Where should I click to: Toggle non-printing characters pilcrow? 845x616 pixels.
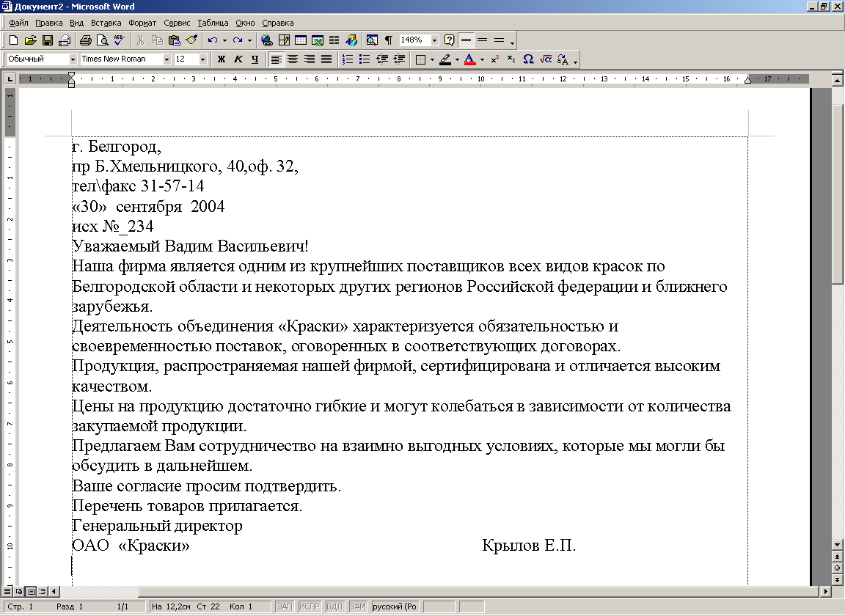389,40
